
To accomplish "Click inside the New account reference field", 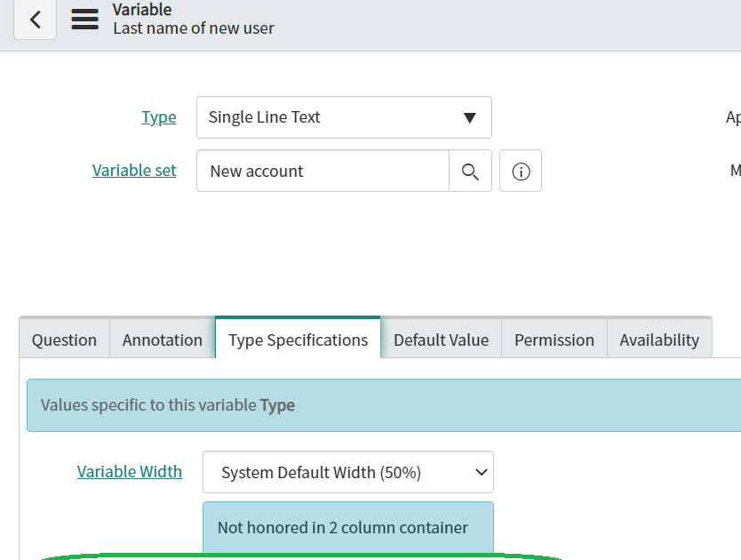I will pos(320,171).
